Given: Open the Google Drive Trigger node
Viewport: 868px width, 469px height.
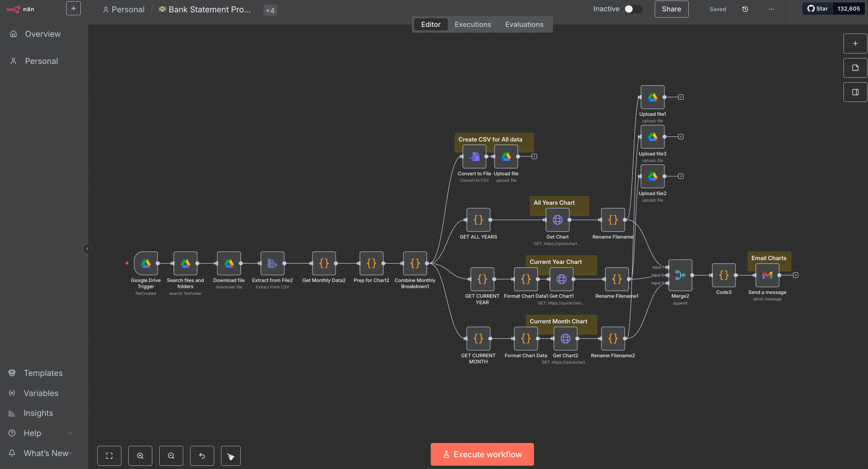Looking at the screenshot, I should (146, 263).
